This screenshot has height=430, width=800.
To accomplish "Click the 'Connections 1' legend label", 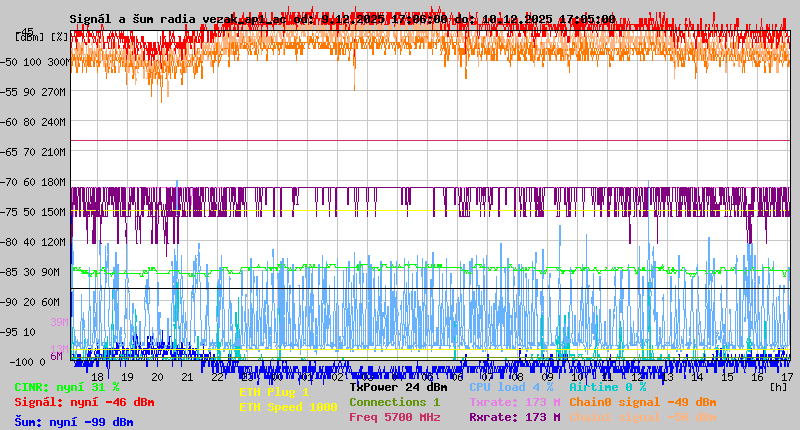I will (x=394, y=402).
